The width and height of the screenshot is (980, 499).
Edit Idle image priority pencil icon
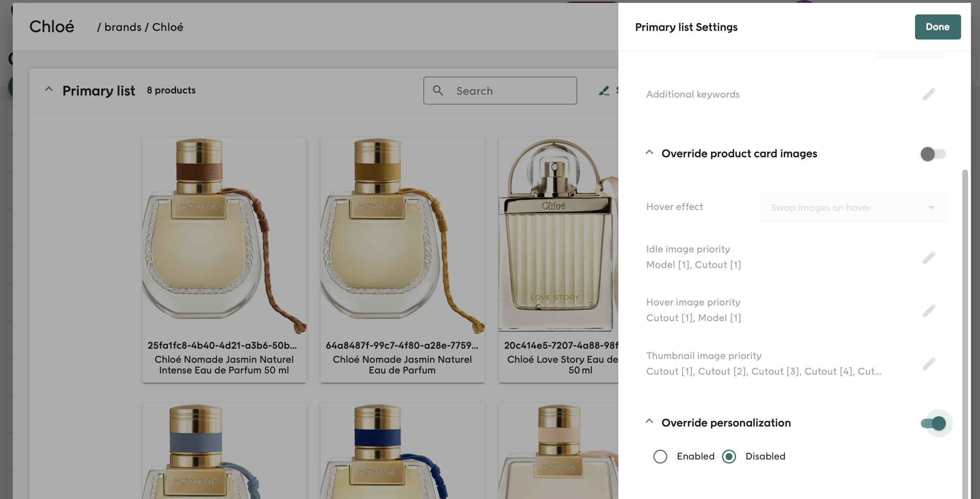tap(929, 258)
